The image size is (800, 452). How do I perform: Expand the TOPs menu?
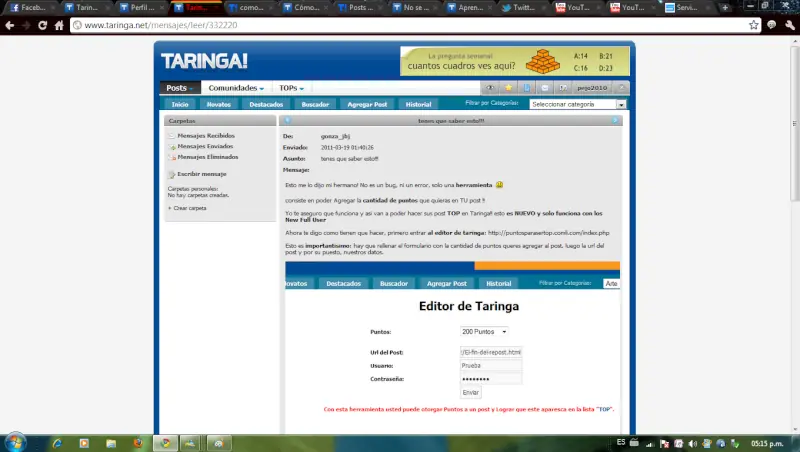point(291,88)
